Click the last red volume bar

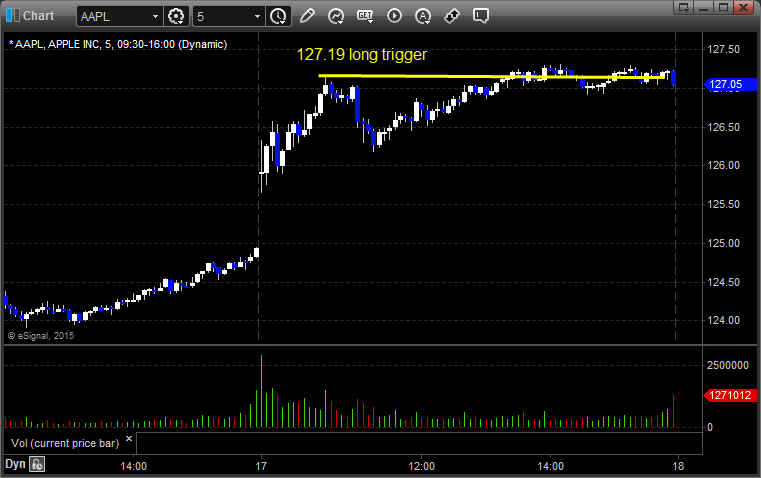pyautogui.click(x=674, y=412)
